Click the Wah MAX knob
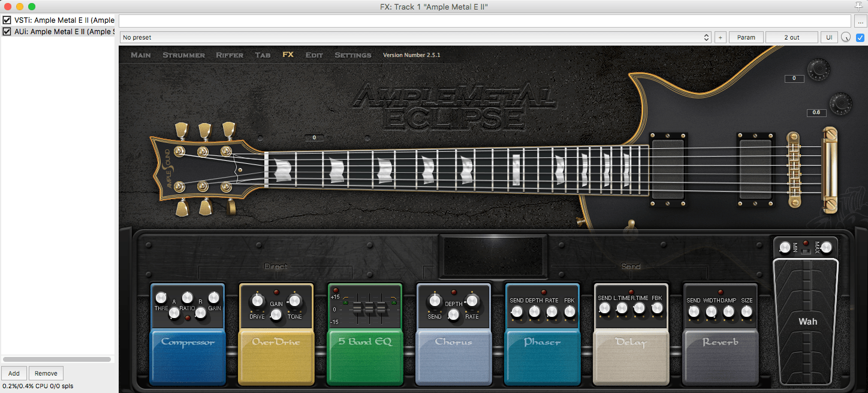 tap(826, 247)
